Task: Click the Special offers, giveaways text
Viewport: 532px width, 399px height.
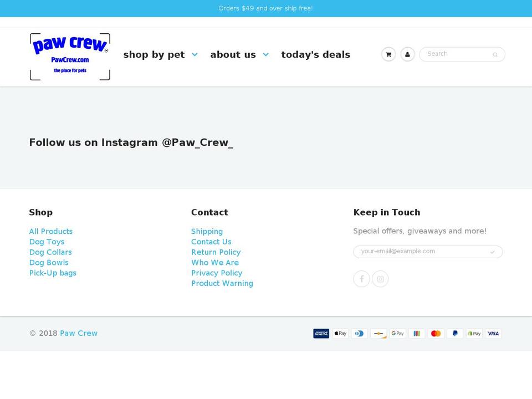Action: click(420, 231)
